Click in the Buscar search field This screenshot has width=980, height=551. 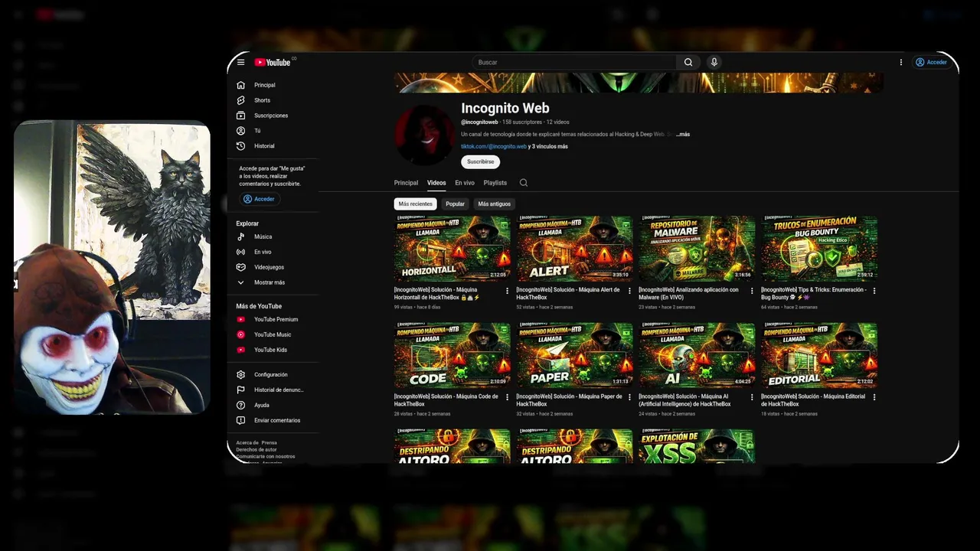[x=573, y=62]
